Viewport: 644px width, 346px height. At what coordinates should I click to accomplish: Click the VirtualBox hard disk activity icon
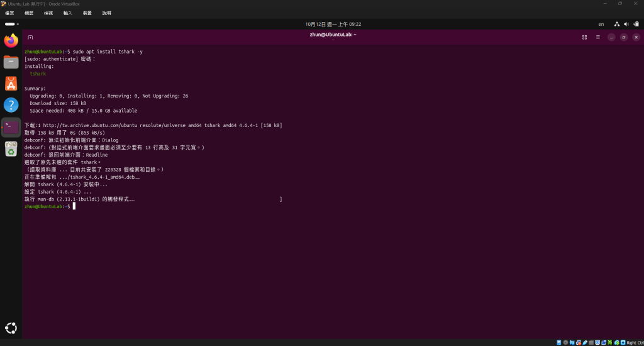click(559, 342)
